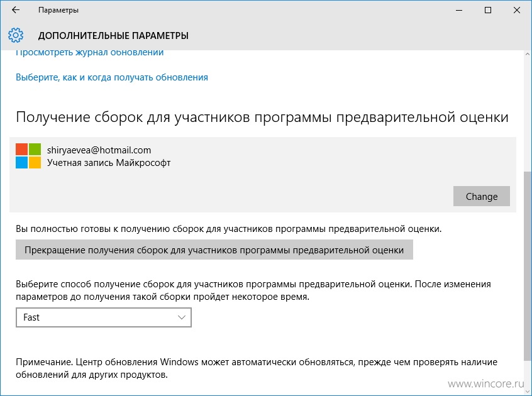This screenshot has width=532, height=396.
Task: Click the Параметры window title text
Action: point(58,10)
